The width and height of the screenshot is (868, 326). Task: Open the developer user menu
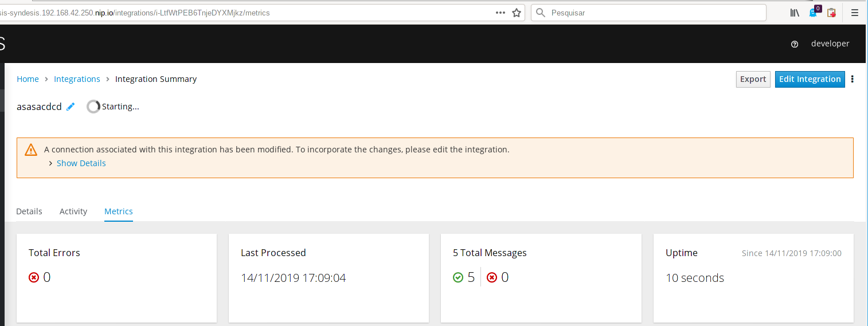[x=830, y=44]
